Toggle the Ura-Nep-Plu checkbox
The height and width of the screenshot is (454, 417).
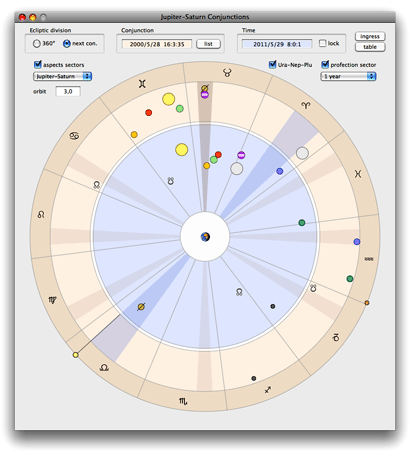[x=273, y=64]
